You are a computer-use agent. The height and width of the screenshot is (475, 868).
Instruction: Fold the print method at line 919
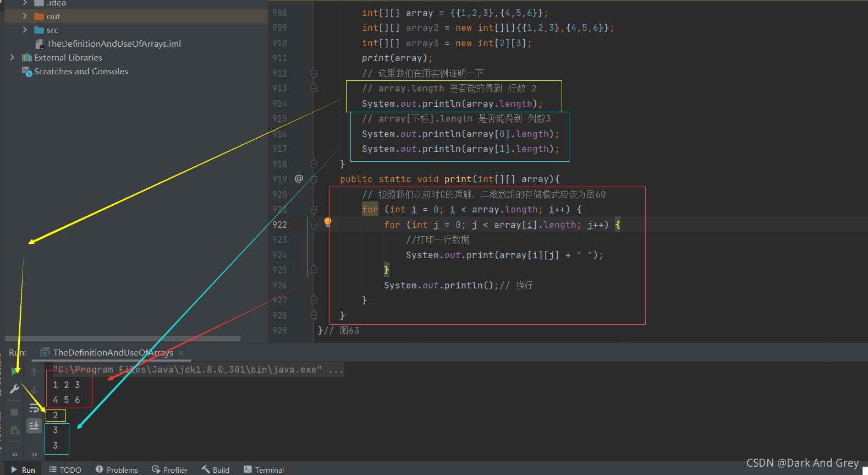[314, 179]
